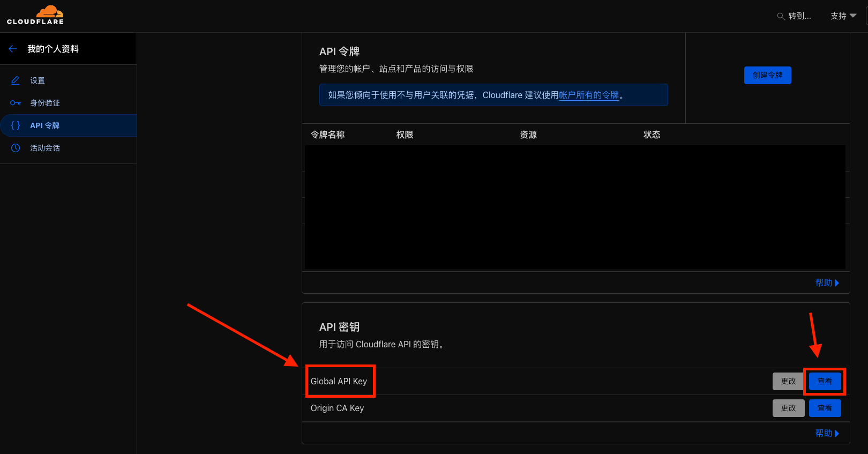Open the 活动会话 sidebar item
This screenshot has height=454, width=868.
click(69, 148)
